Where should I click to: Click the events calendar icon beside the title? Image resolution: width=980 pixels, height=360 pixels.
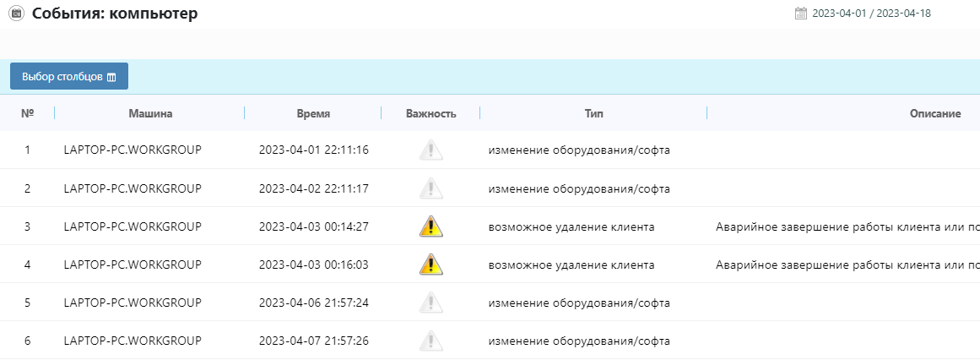coord(16,14)
